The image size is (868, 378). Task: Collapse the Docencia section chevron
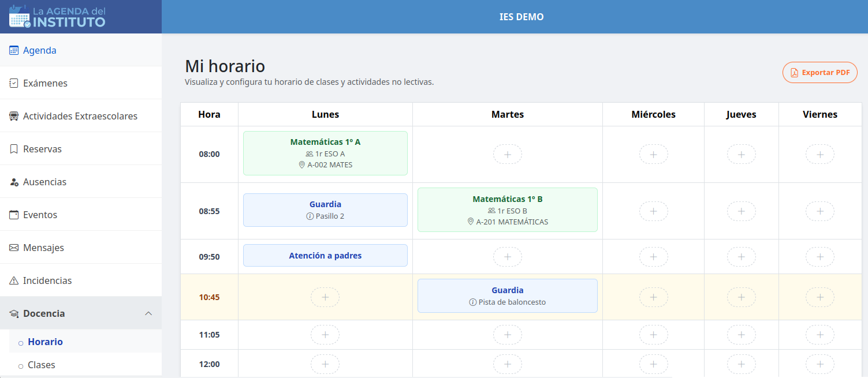(148, 313)
